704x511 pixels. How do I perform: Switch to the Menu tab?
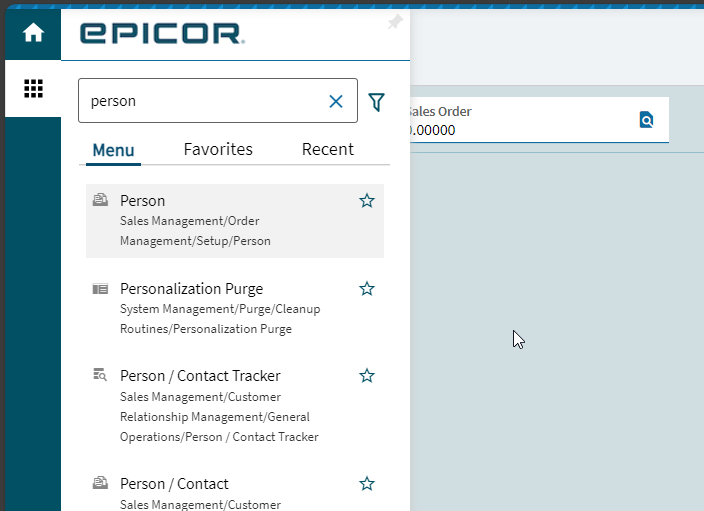click(113, 150)
